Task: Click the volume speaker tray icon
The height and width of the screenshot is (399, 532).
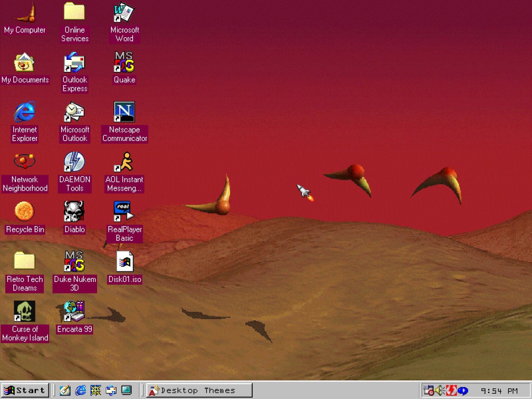Action: (x=440, y=391)
